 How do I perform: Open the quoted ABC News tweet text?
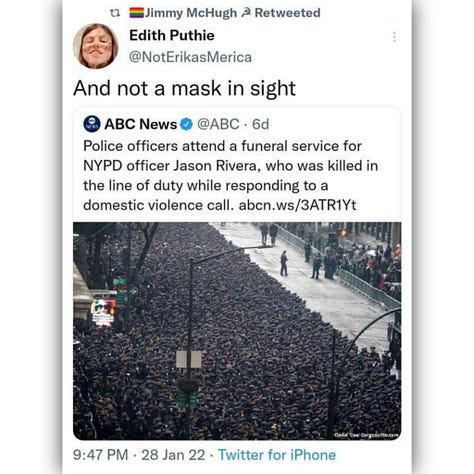pyautogui.click(x=230, y=176)
